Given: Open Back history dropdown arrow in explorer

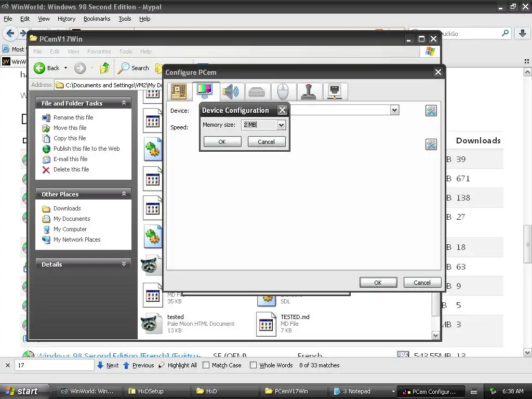Looking at the screenshot, I should (65, 68).
